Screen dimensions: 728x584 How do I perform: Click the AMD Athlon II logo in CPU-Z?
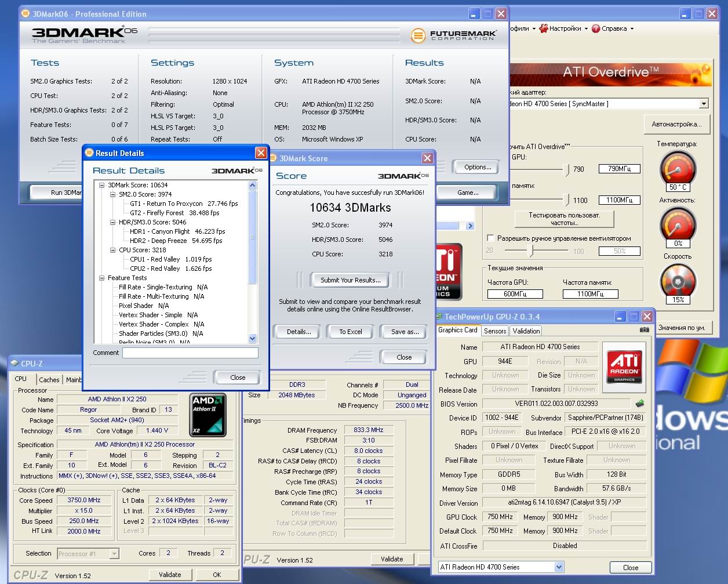(x=208, y=415)
